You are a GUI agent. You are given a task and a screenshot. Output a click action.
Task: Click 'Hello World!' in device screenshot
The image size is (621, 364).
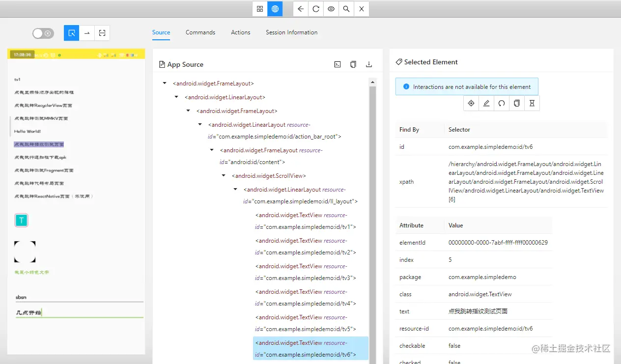point(28,131)
